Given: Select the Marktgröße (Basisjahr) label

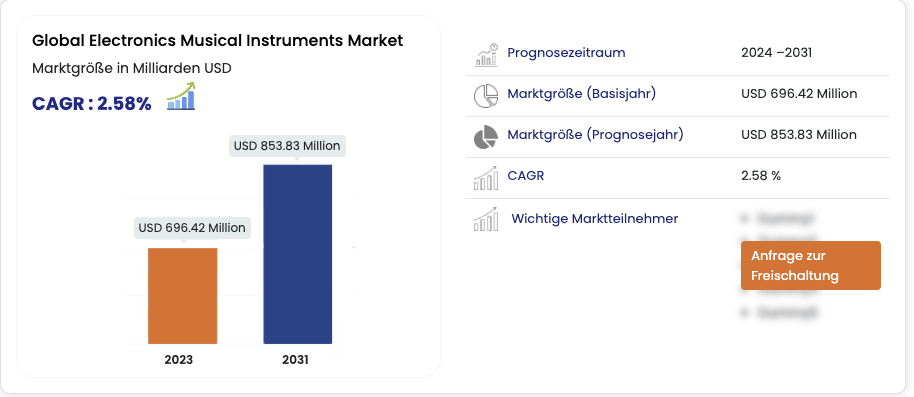Looking at the screenshot, I should tap(581, 93).
